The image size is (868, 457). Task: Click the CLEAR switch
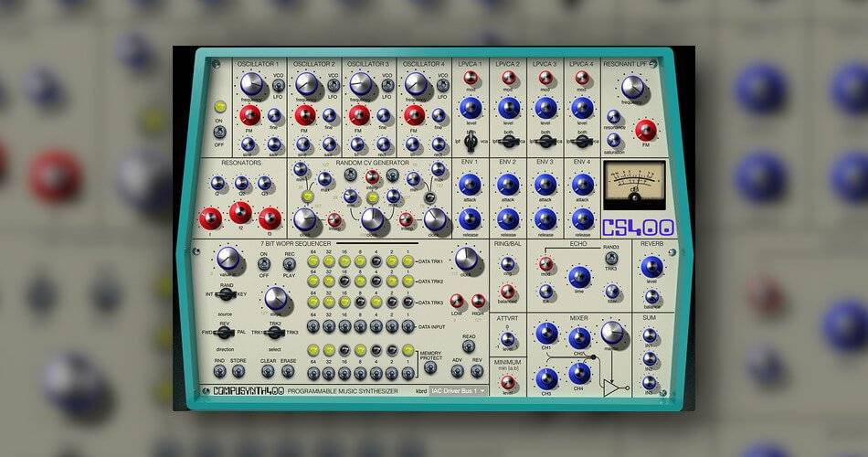pyautogui.click(x=268, y=371)
